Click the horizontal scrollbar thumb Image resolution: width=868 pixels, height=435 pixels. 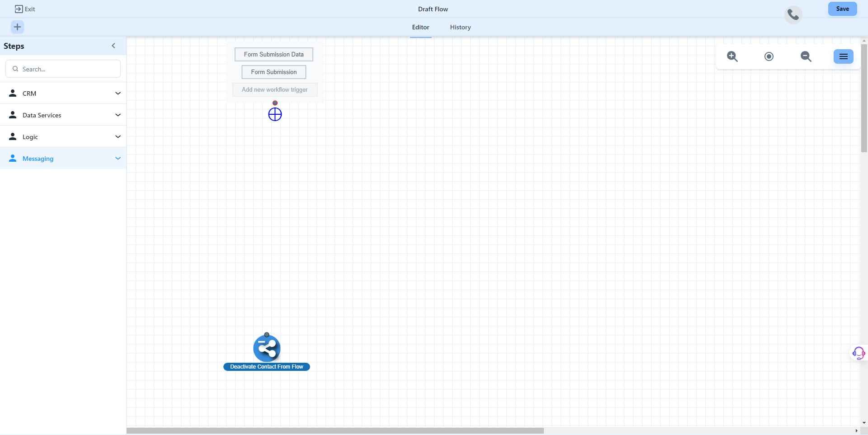335,431
